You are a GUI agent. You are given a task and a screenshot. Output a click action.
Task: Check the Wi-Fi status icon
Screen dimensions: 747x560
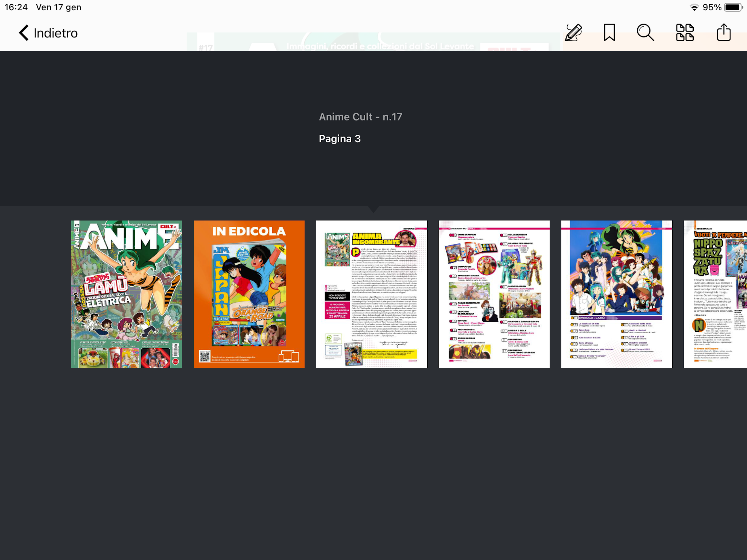click(694, 7)
